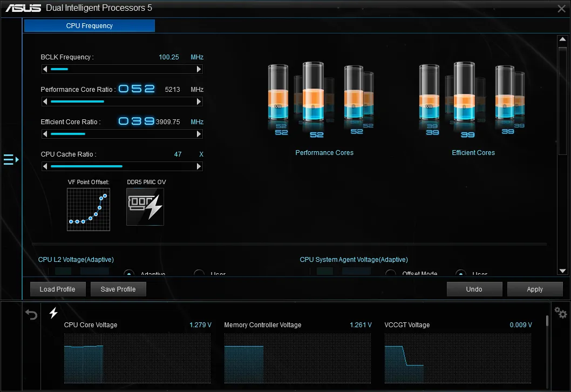Click the monitoring panel scrollbar thumb
The image size is (571, 392).
[x=547, y=321]
